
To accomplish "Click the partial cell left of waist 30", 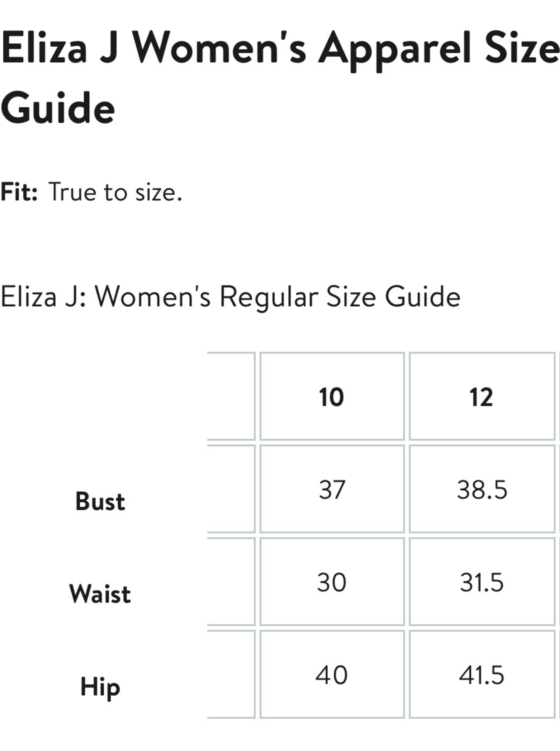I will [231, 582].
